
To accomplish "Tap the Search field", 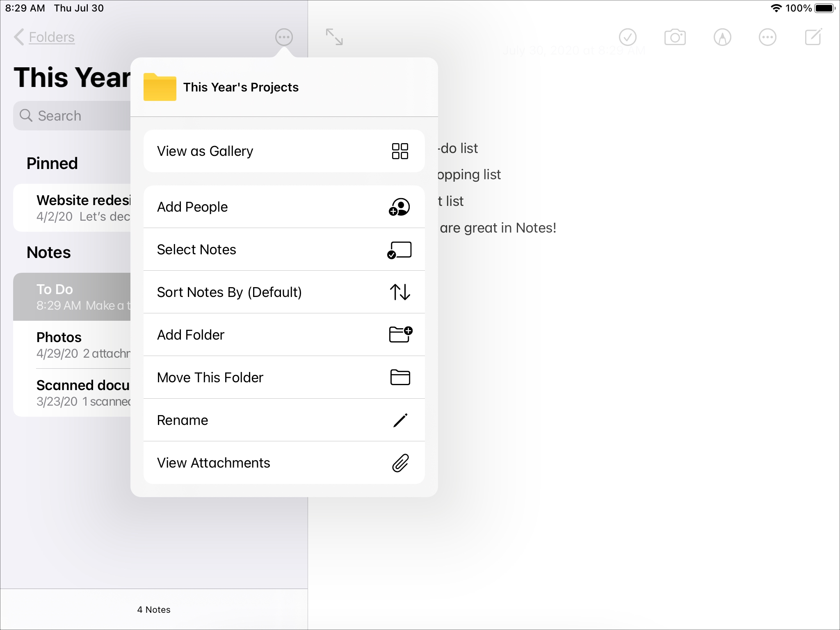I will (72, 116).
